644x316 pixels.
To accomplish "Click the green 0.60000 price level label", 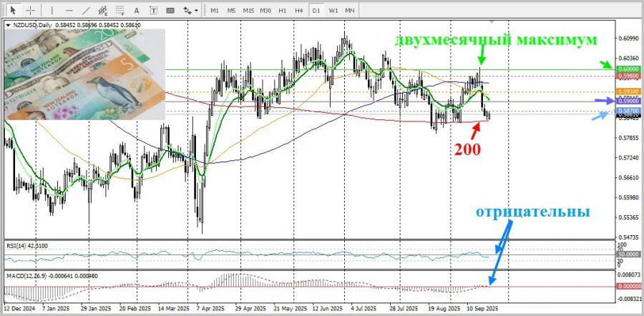I will 628,69.
